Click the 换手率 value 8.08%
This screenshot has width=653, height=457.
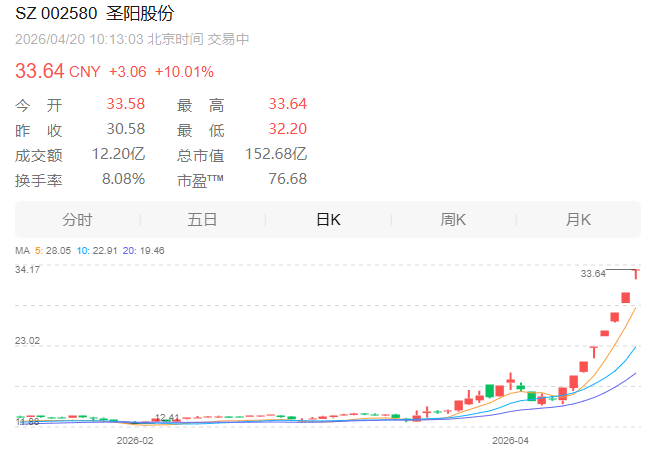(x=123, y=179)
